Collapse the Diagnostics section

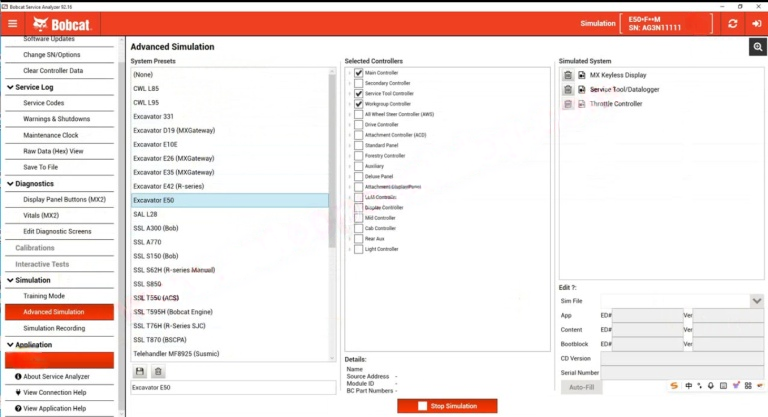[x=10, y=184]
